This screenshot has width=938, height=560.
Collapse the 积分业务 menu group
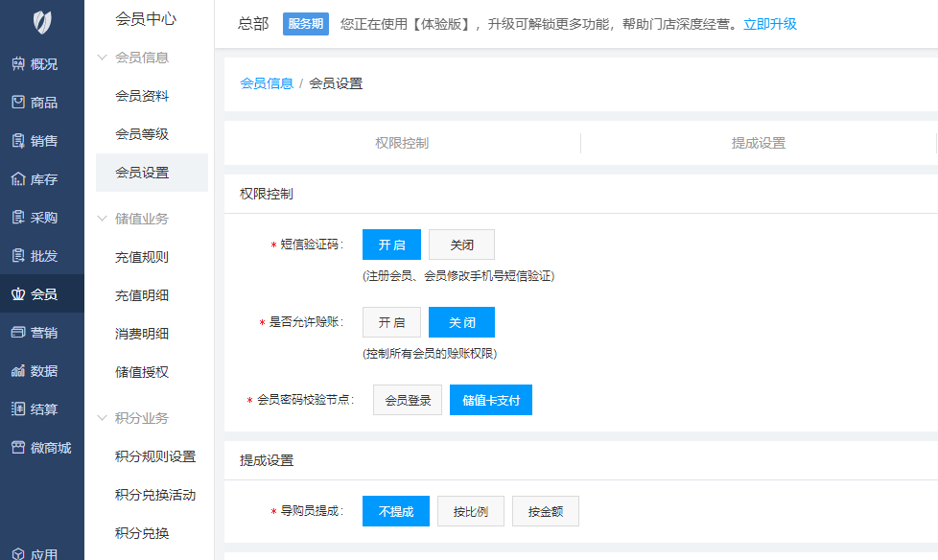tap(103, 418)
